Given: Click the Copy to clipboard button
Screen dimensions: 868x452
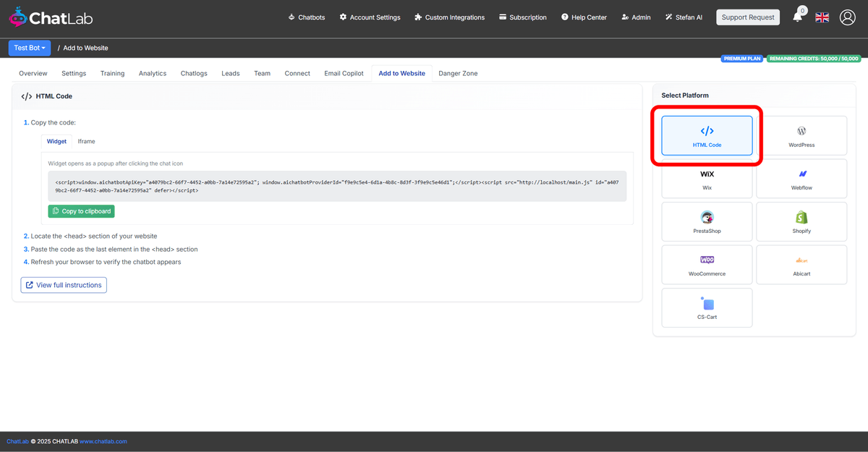Looking at the screenshot, I should pyautogui.click(x=81, y=210).
